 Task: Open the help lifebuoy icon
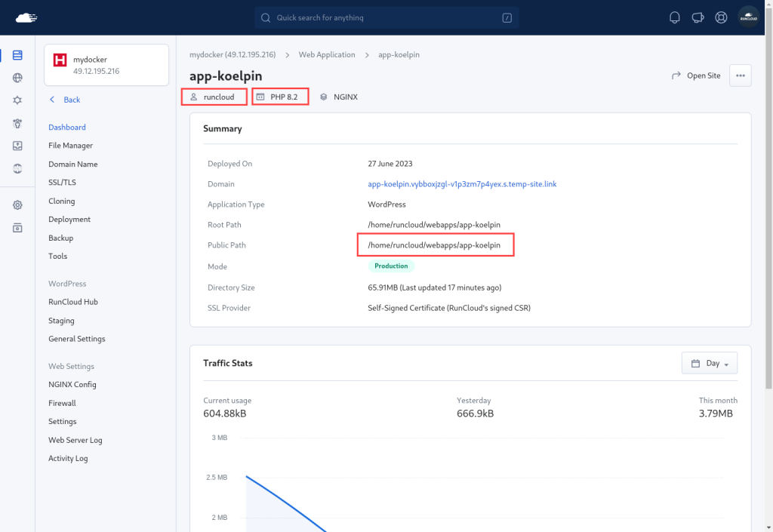721,18
